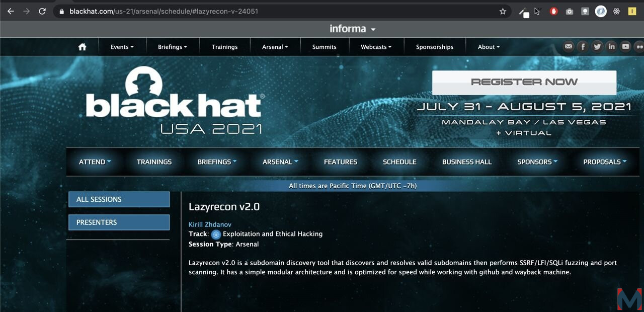The height and width of the screenshot is (312, 644).
Task: Click the yellow square extension icon
Action: [x=632, y=11]
